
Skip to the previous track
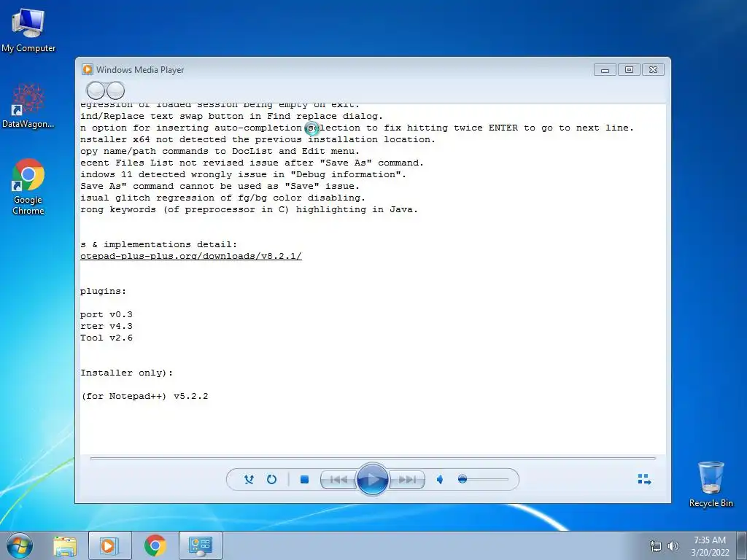338,480
